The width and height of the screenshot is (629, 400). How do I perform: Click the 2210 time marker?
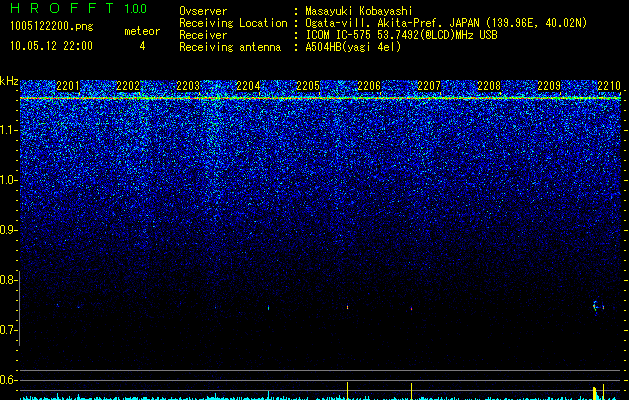pyautogui.click(x=609, y=86)
